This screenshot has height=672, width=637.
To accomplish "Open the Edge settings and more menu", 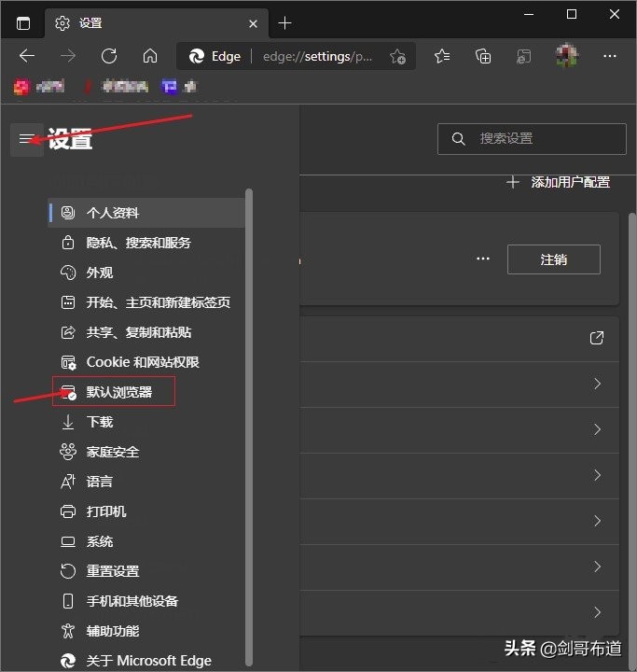I will [x=609, y=56].
